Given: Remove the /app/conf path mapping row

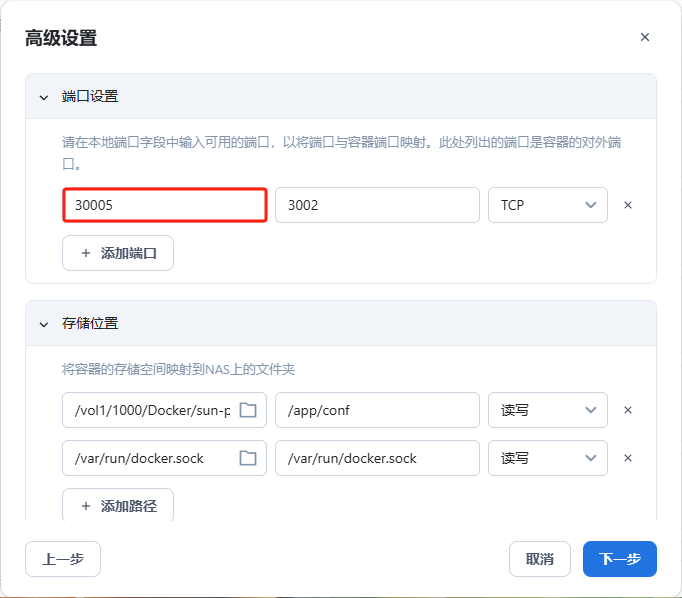Looking at the screenshot, I should pyautogui.click(x=628, y=410).
